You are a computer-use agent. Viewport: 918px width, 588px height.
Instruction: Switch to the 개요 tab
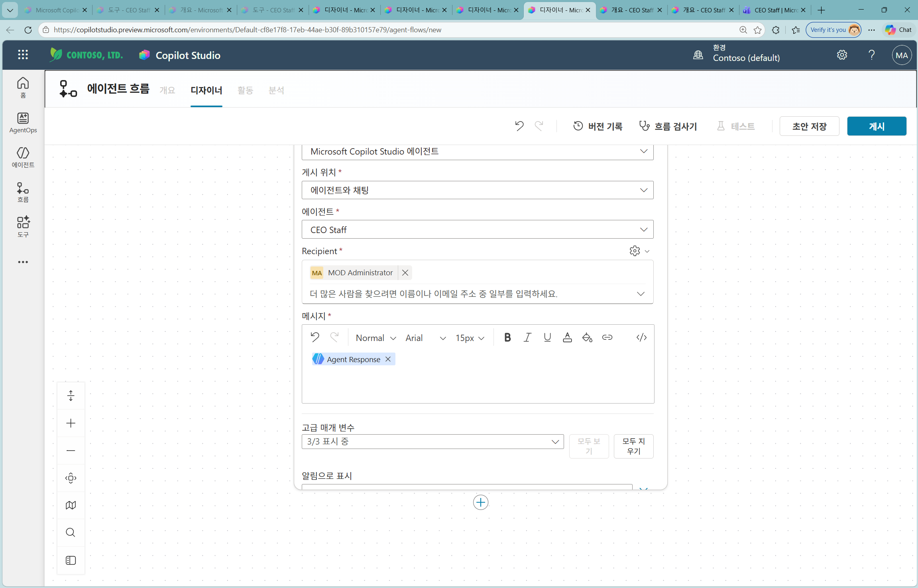[x=167, y=90]
